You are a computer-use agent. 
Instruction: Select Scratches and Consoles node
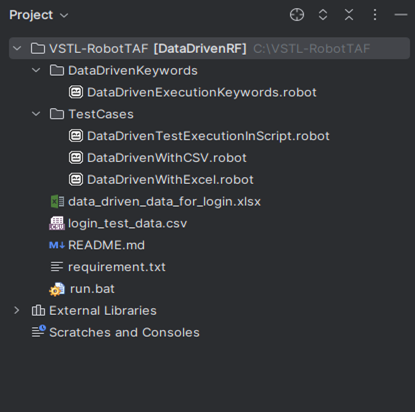click(124, 333)
